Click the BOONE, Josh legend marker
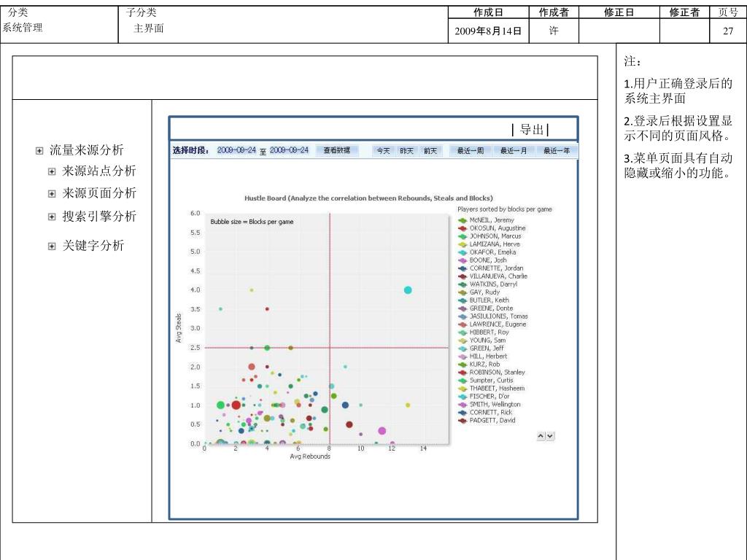 [x=462, y=260]
